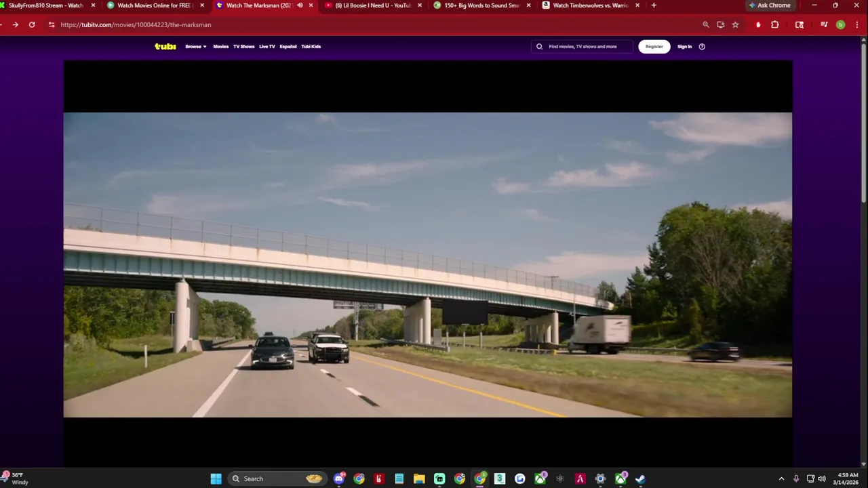Switch to Watch Movies Online for FREE tab
868x488 pixels.
(x=155, y=5)
